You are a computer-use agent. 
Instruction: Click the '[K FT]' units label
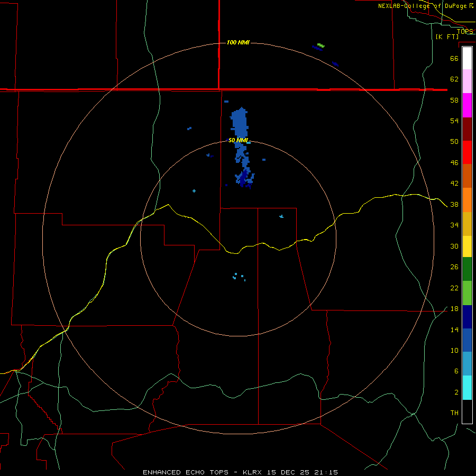point(447,37)
